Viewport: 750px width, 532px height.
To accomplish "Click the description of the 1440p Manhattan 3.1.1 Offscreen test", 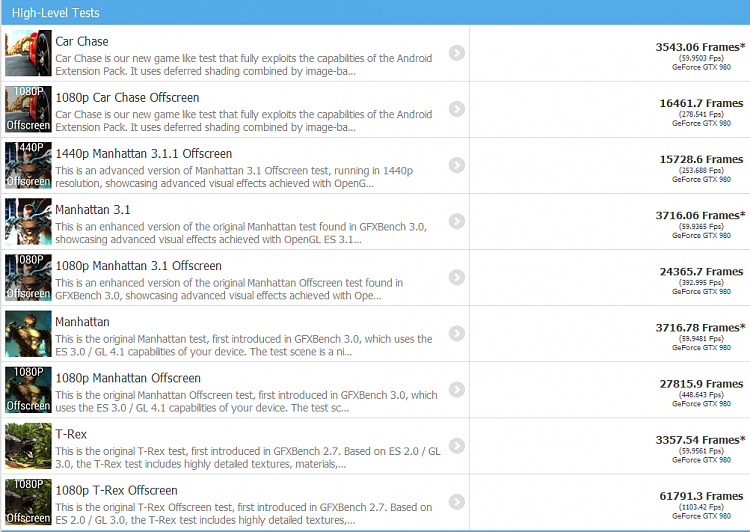I will tap(234, 177).
